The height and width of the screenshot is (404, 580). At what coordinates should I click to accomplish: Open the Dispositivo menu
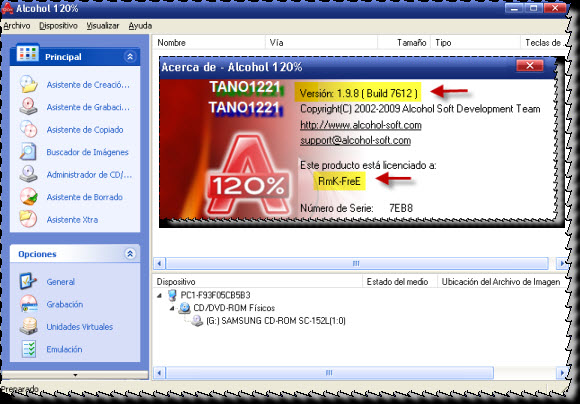click(58, 26)
